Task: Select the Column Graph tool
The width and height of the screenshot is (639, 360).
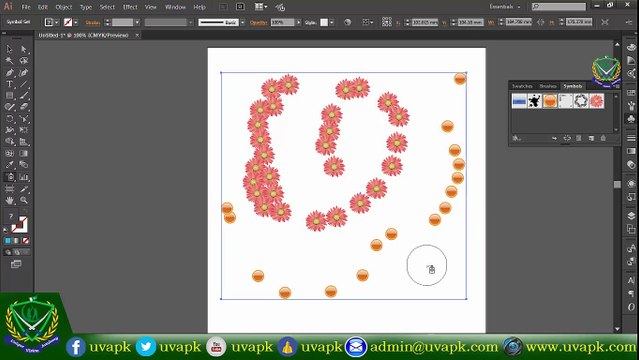Action: 24,177
